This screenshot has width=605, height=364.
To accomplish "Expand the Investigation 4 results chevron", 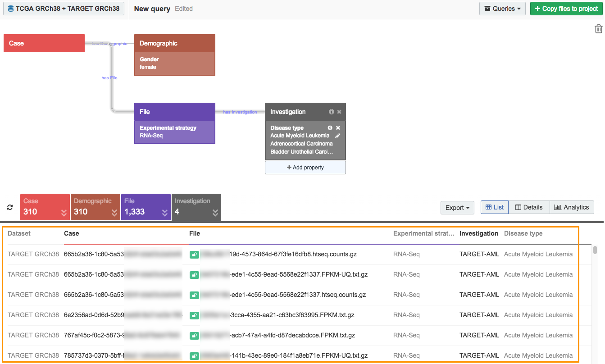I will coord(215,213).
